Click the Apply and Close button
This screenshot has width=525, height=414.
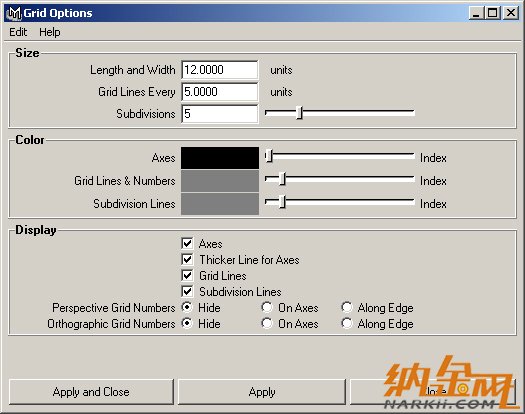91,392
